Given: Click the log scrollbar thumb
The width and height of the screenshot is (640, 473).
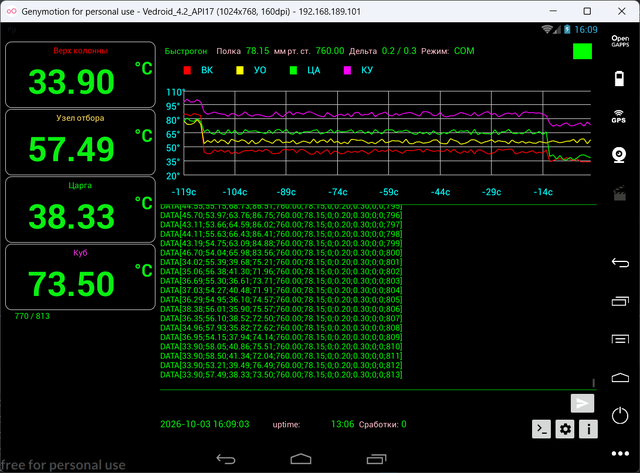Looking at the screenshot, I should (x=593, y=383).
